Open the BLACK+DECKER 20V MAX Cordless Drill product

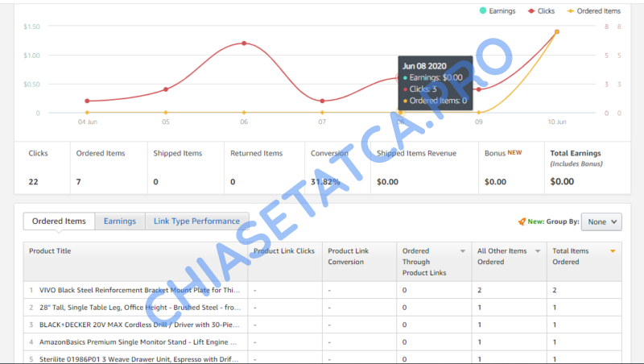coord(139,325)
